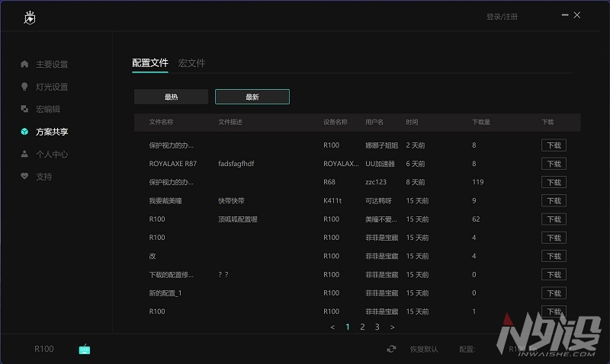Click user name zzc123

click(x=376, y=182)
